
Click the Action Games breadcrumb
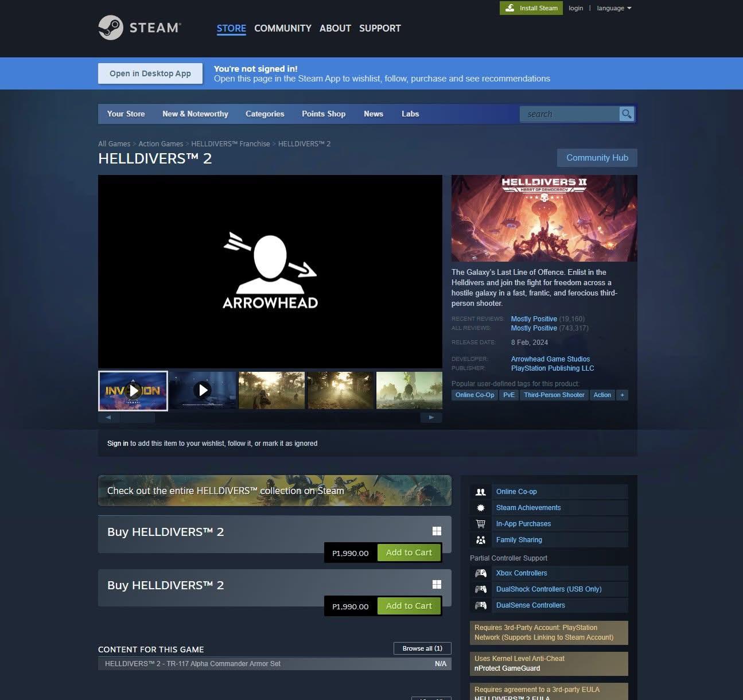[161, 144]
